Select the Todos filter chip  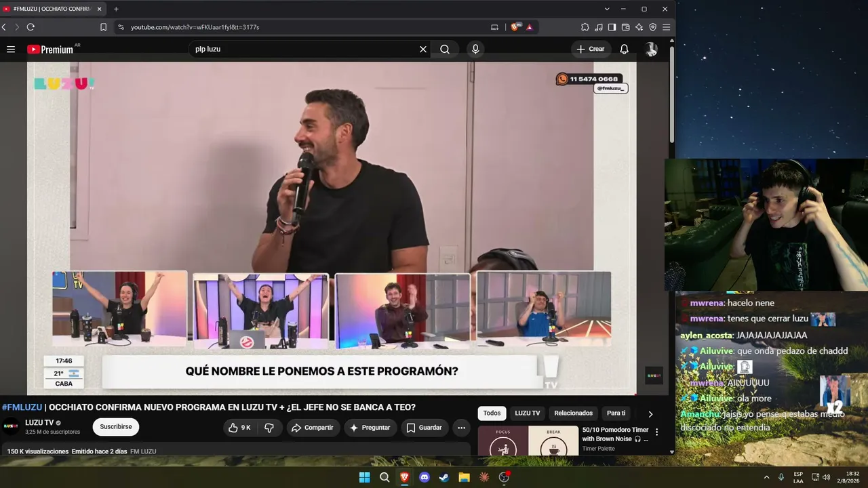(x=492, y=413)
